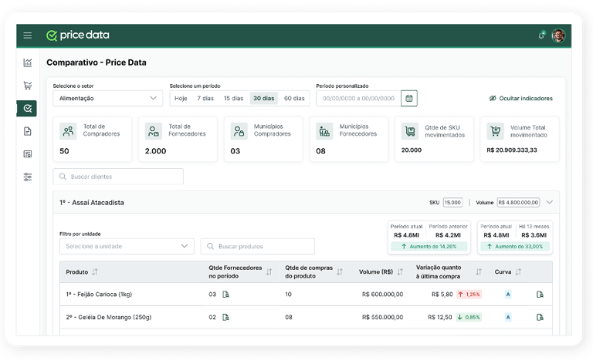Image resolution: width=593 pixels, height=364 pixels.
Task: Click the Total de Fornecedores icon
Action: 154,131
